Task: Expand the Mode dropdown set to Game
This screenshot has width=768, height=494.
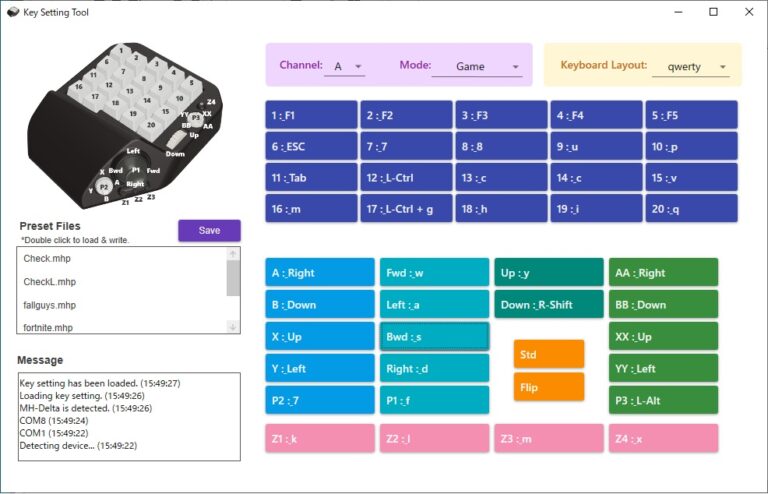Action: (x=477, y=66)
